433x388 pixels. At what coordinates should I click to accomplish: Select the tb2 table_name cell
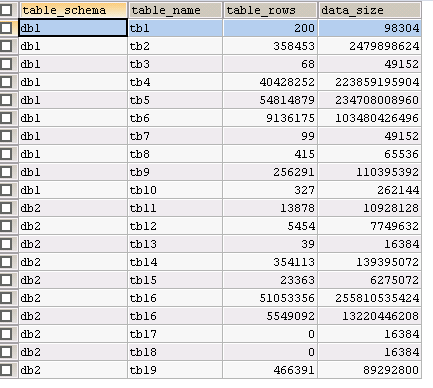point(175,46)
